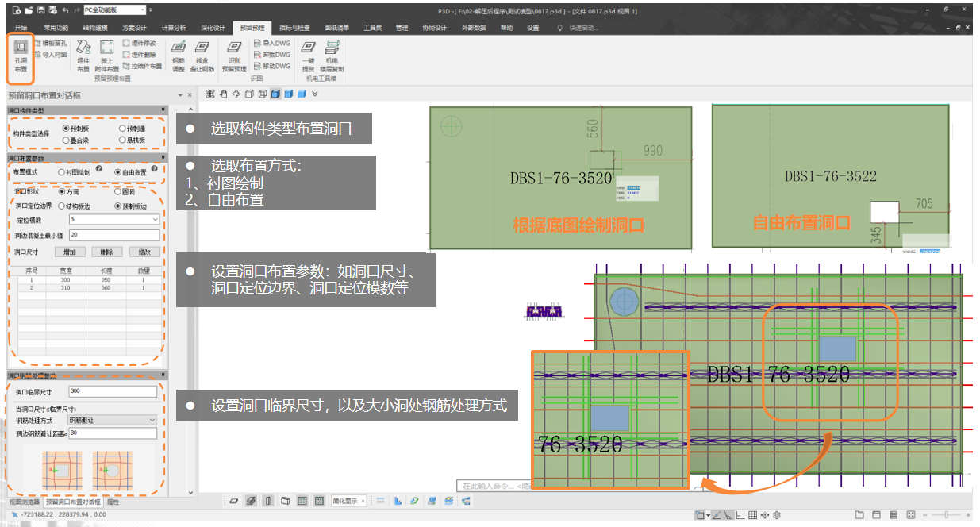Click the 洞口临界尺寸 input field
980x527 pixels.
(113, 391)
